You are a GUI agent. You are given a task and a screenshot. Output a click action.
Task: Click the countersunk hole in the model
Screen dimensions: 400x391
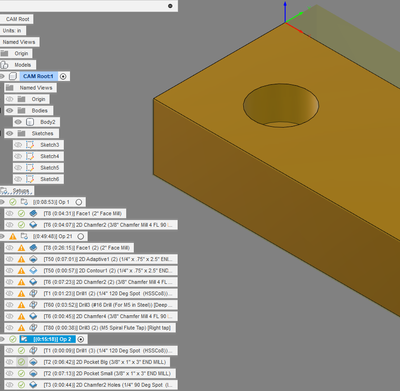pos(281,105)
